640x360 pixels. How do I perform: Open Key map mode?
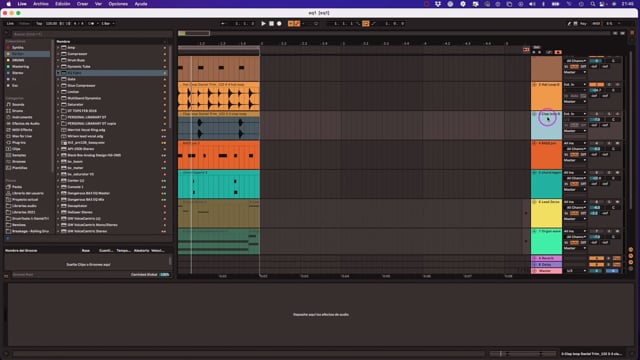[x=583, y=24]
